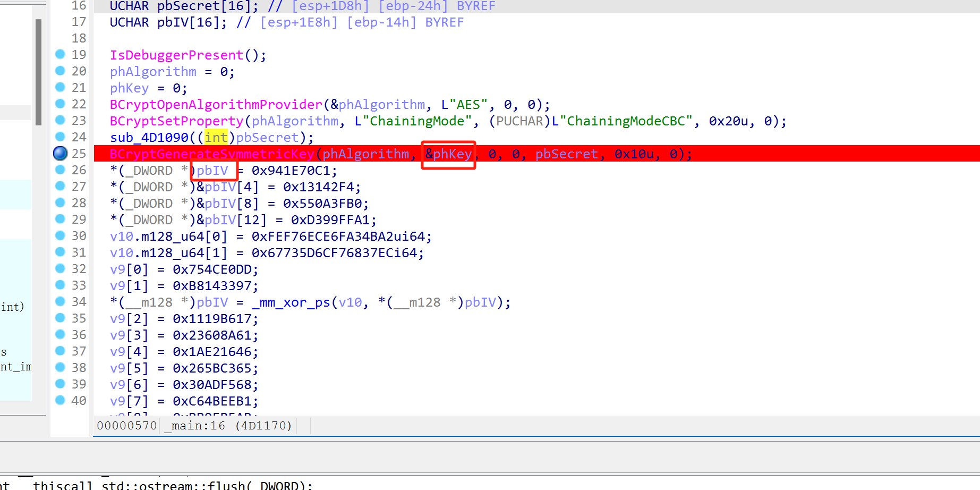Click the vertical scrollbar thumb
The width and height of the screenshot is (980, 490).
pos(39,69)
